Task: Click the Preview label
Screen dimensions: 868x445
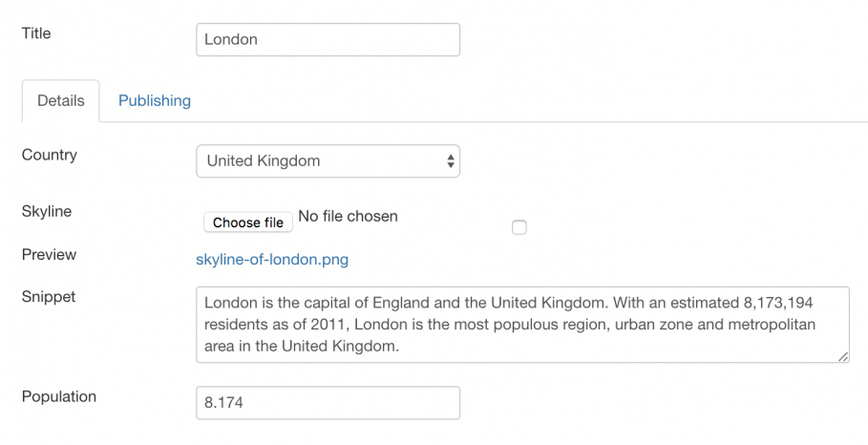Action: point(49,255)
